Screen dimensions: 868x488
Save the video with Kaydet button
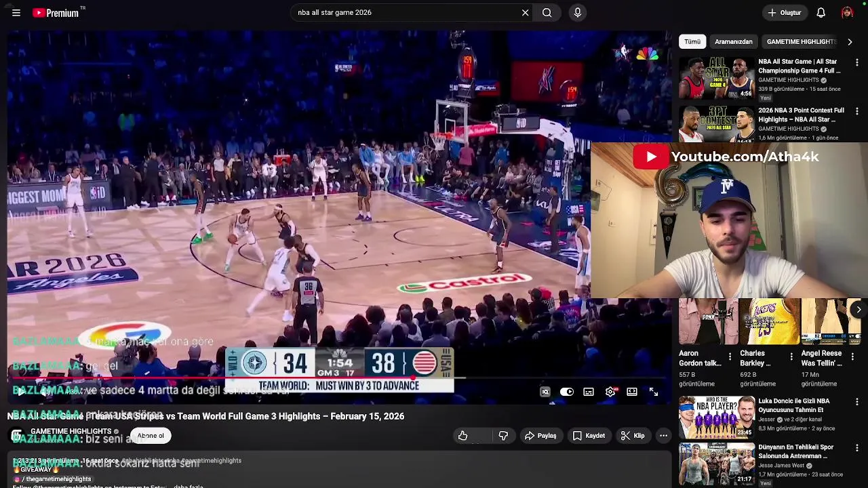(x=589, y=436)
